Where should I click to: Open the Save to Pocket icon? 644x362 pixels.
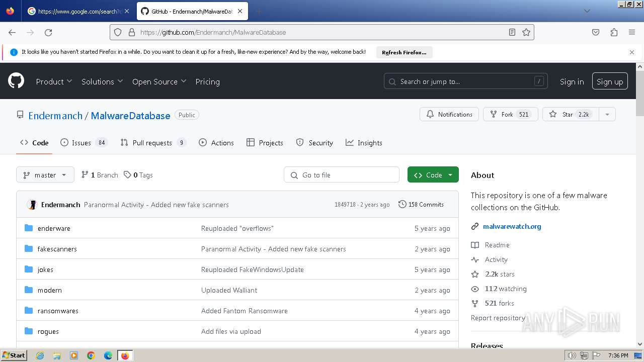[596, 32]
